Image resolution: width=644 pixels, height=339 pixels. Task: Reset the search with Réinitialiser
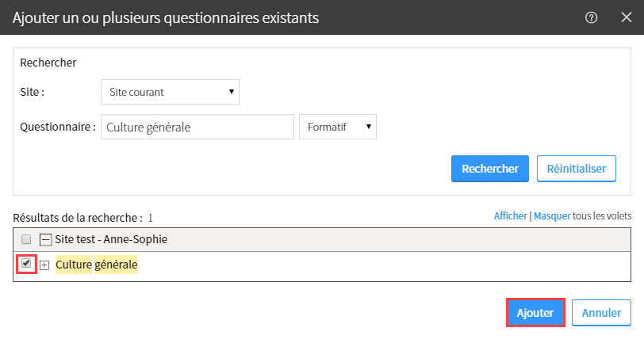pos(577,169)
